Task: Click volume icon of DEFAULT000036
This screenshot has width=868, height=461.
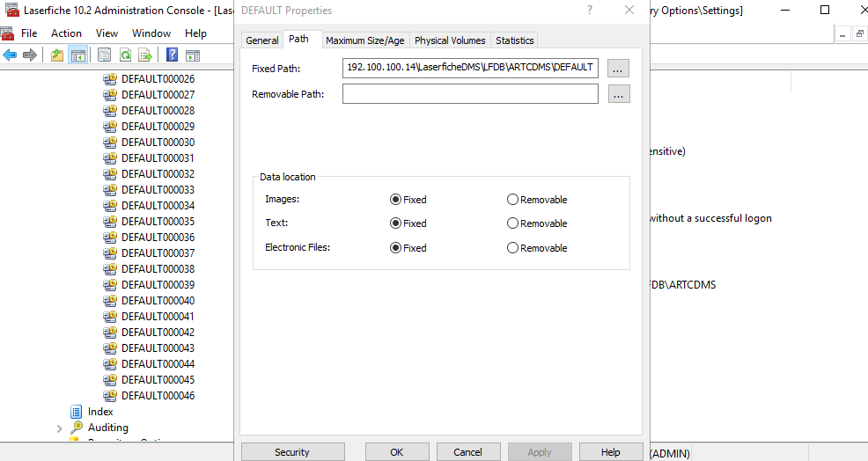Action: coord(110,237)
